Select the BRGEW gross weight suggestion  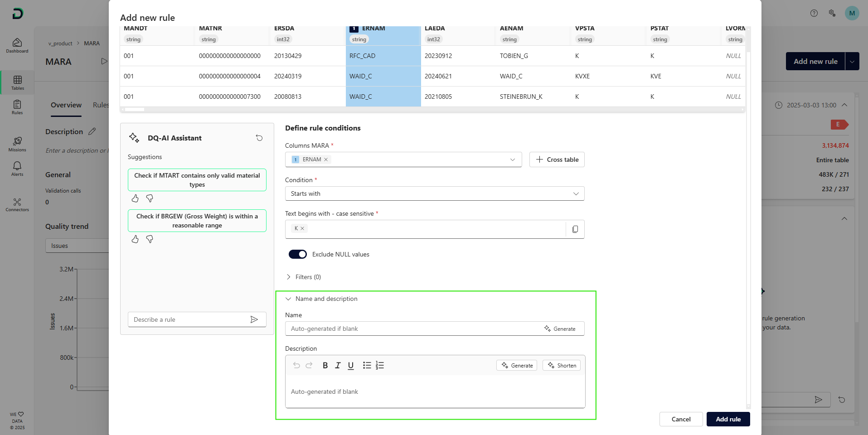(x=197, y=221)
